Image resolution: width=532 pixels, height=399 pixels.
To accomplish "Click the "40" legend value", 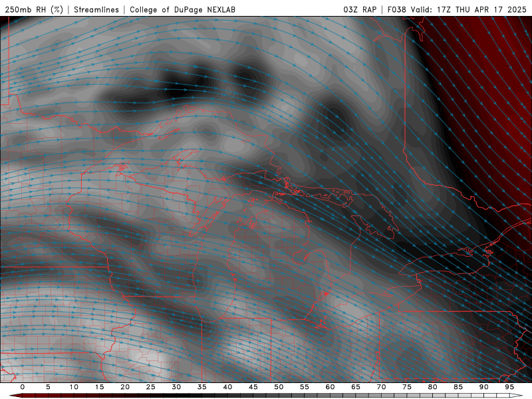I will [x=227, y=387].
